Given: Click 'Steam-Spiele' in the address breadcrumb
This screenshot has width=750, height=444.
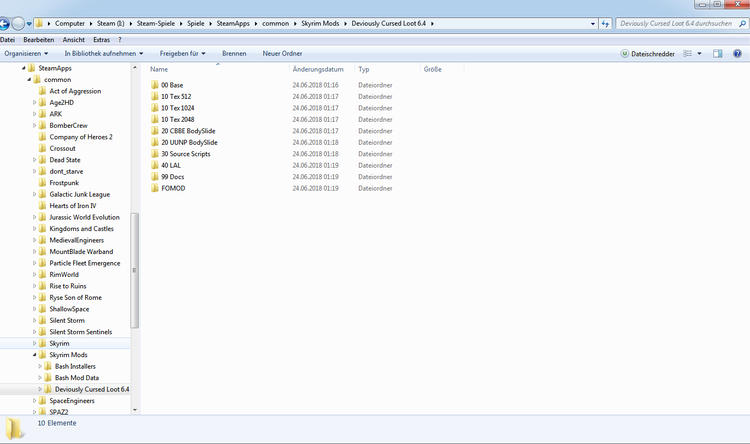Looking at the screenshot, I should 156,23.
